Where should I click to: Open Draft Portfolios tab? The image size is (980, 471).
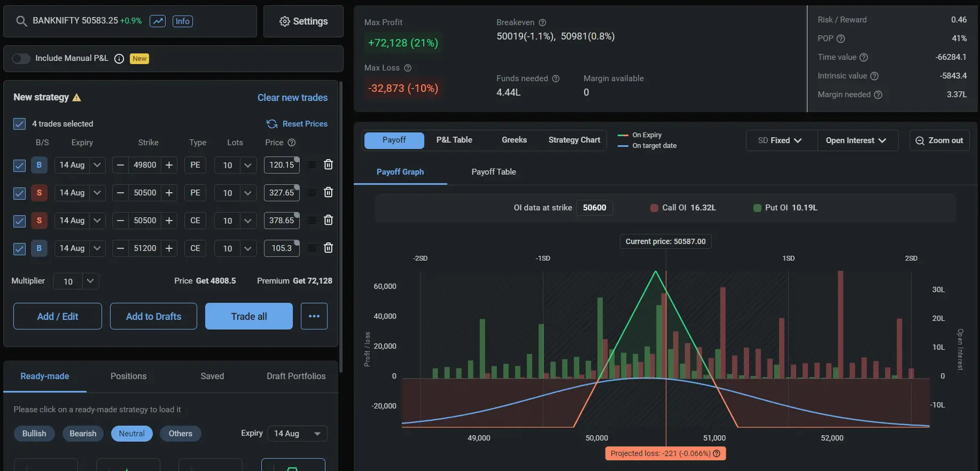click(x=296, y=376)
